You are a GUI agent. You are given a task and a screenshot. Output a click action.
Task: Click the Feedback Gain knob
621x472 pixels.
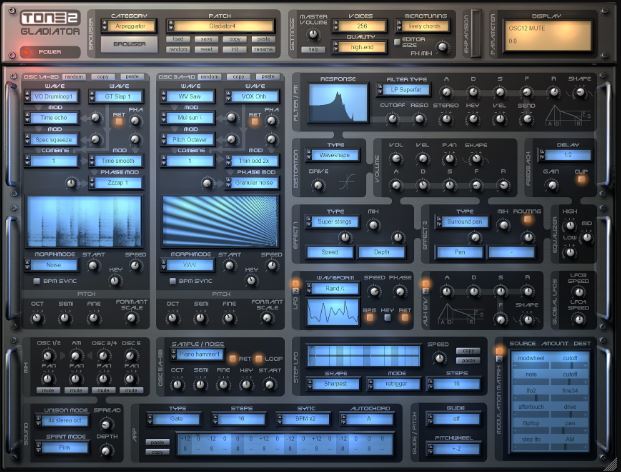click(x=551, y=185)
